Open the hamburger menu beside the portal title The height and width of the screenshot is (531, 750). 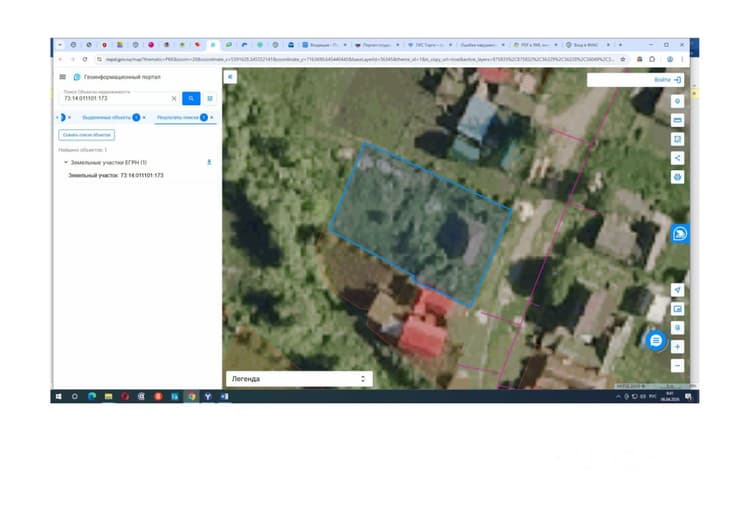pyautogui.click(x=62, y=77)
